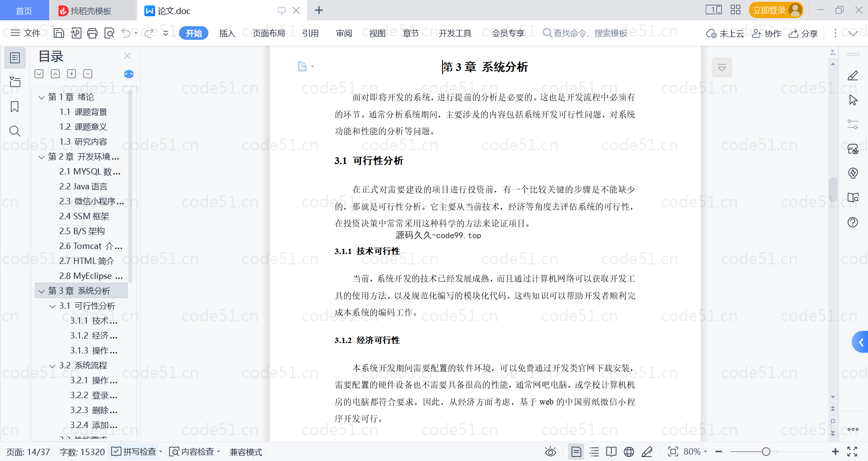Collapse the 第 2 章 开发环境 tree node

[42, 157]
